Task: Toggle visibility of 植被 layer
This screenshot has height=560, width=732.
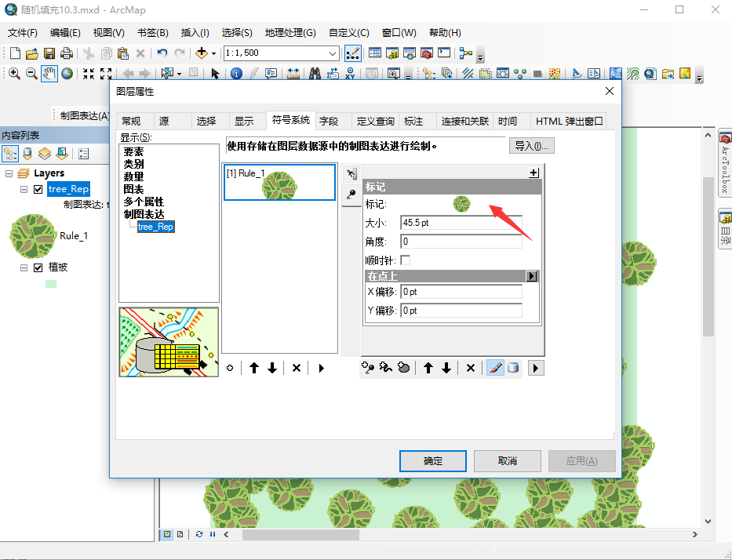Action: tap(38, 267)
